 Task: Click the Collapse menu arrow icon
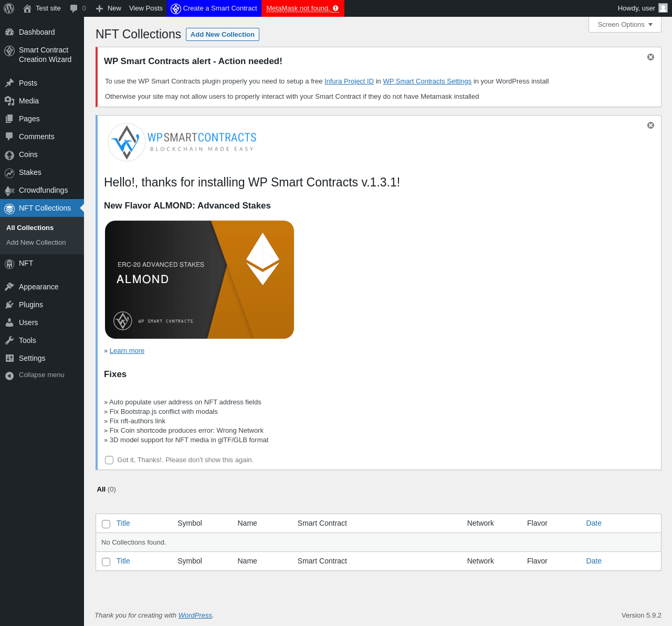(x=9, y=375)
